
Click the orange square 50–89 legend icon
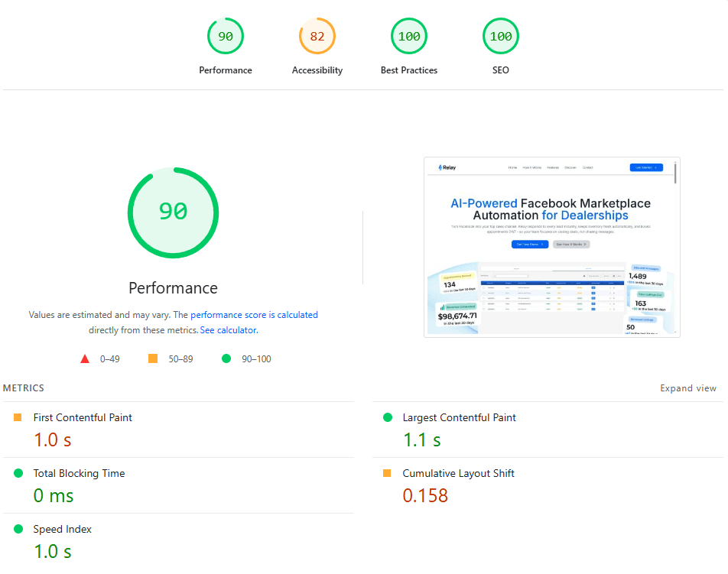(x=153, y=358)
